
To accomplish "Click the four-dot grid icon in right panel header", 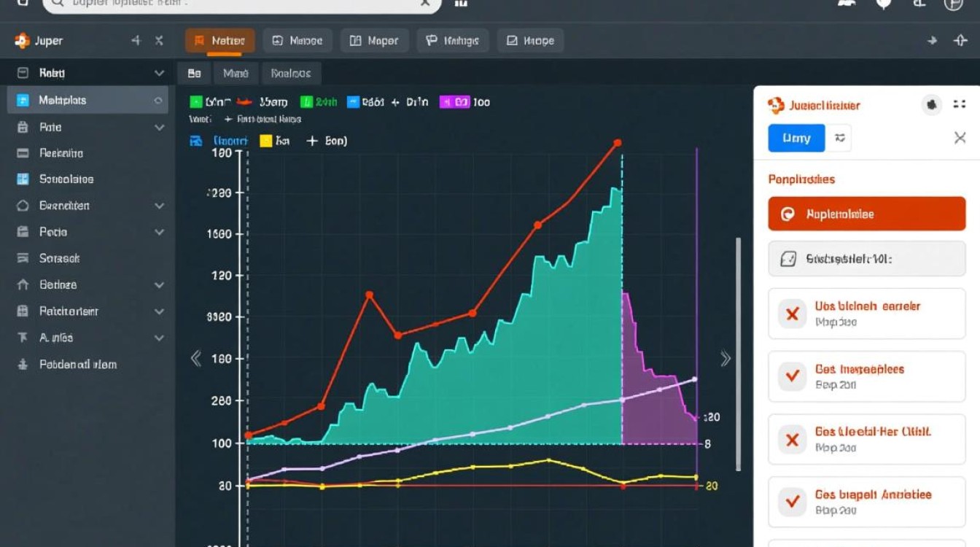I will tap(959, 105).
